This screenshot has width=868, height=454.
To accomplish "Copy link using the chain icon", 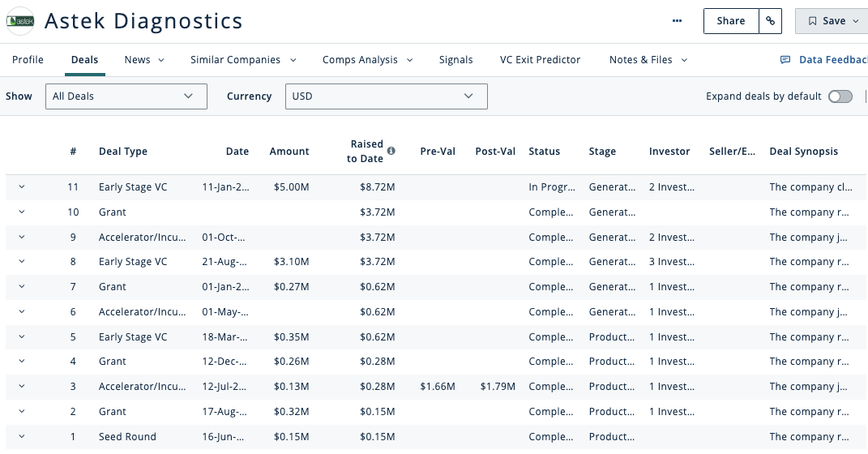I will click(770, 21).
